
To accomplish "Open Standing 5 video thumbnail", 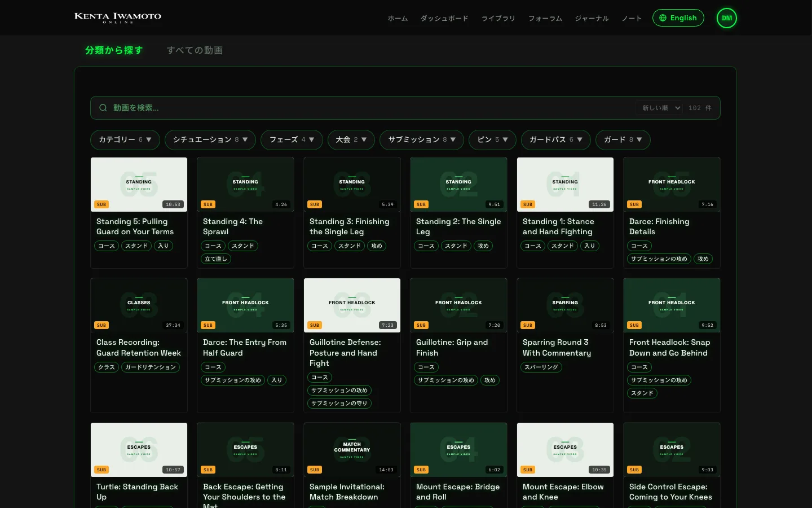I will click(x=139, y=185).
